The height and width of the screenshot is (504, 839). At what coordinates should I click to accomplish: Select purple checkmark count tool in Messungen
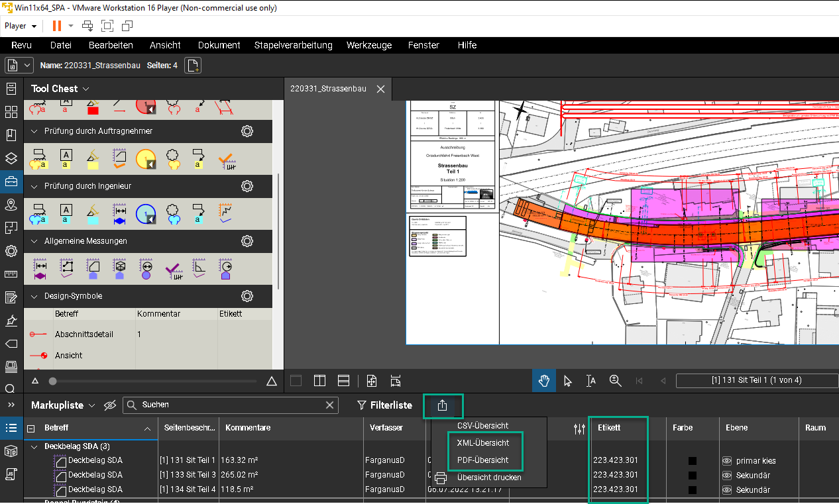(x=174, y=269)
